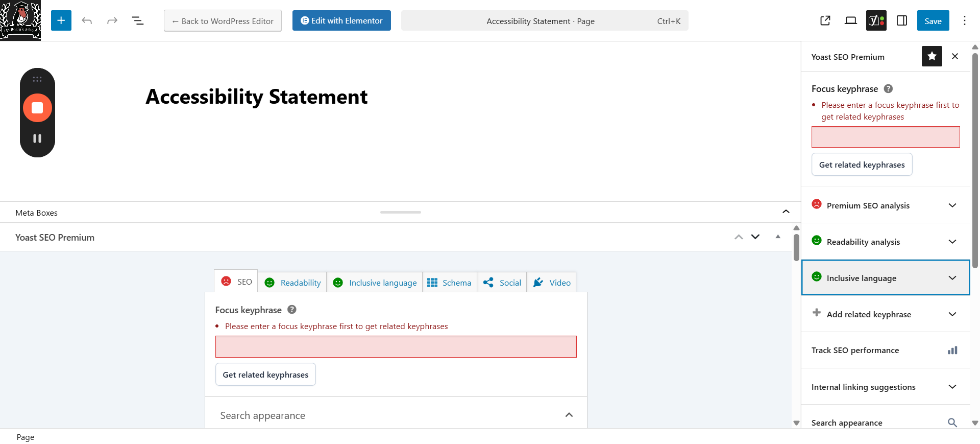
Task: Click the Edit with Elementor button
Action: [341, 20]
